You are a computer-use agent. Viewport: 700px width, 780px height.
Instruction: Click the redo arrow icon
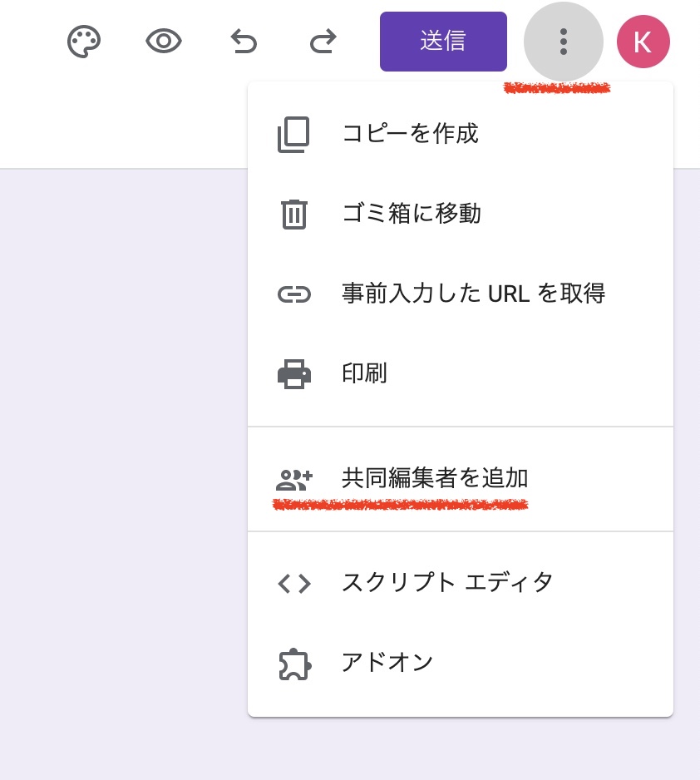click(323, 41)
